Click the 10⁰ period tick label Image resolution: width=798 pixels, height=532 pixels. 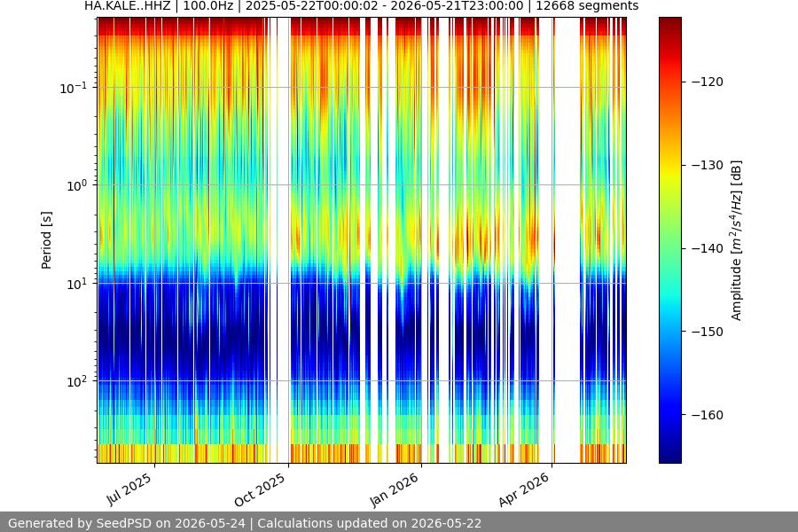[76, 186]
